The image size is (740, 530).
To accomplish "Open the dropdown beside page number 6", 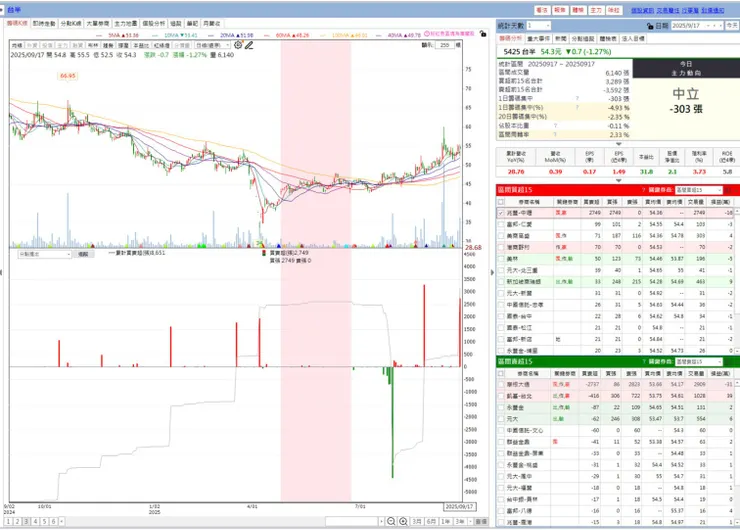I will [61, 522].
